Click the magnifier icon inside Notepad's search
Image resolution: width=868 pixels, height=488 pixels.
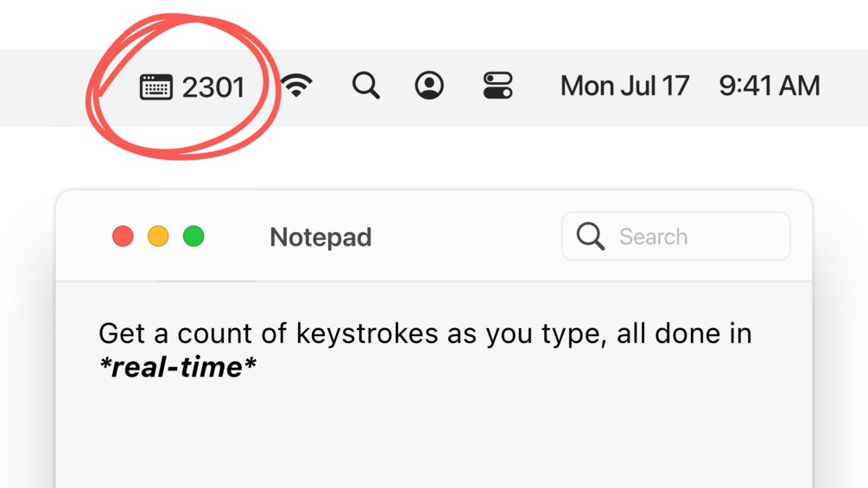point(591,236)
